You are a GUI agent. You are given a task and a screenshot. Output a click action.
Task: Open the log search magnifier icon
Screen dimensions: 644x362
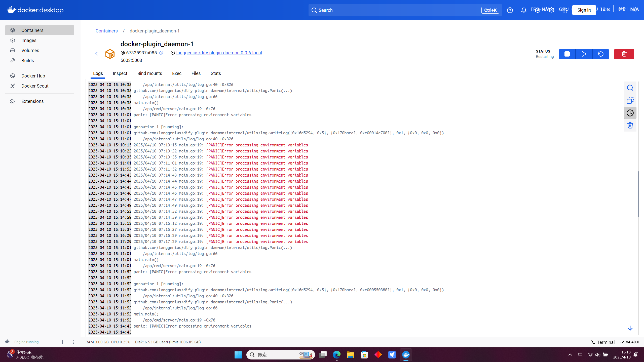(630, 88)
